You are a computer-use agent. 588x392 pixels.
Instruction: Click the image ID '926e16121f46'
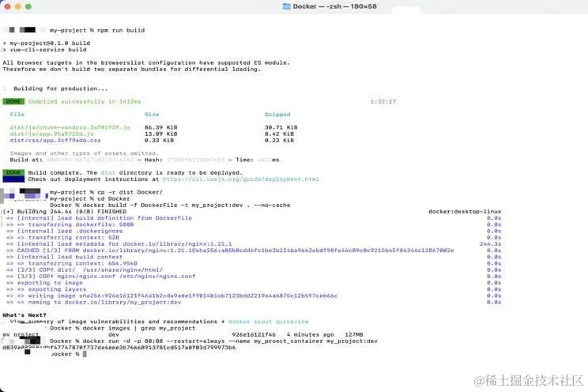click(254, 334)
